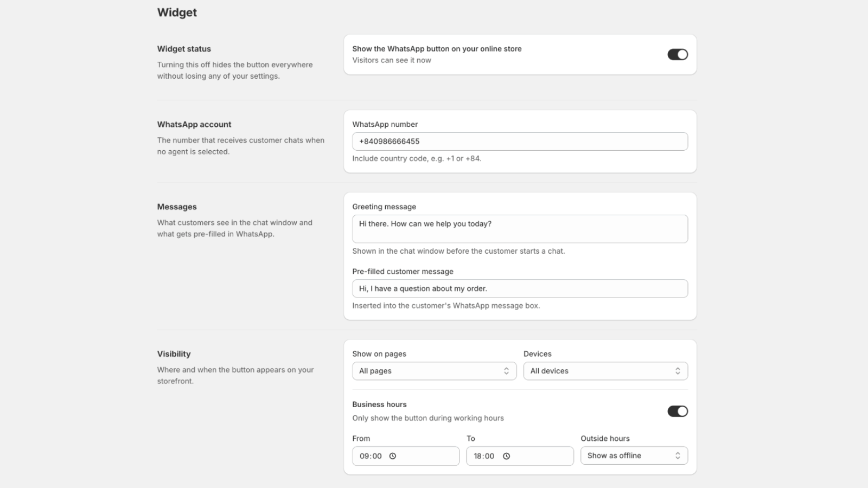Click 'Shown in the chat window' helper text
The image size is (868, 488).
pos(458,251)
